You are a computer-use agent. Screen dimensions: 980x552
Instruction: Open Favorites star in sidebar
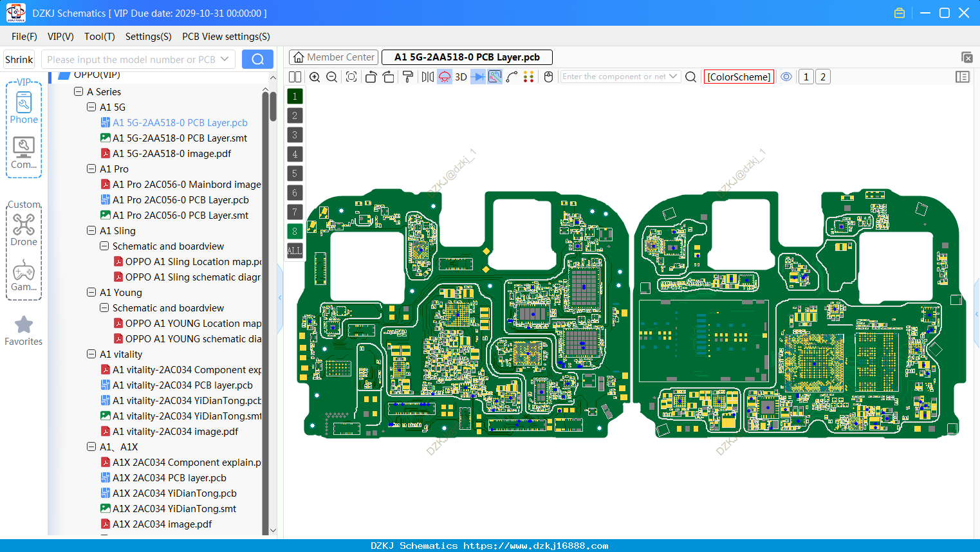click(24, 331)
